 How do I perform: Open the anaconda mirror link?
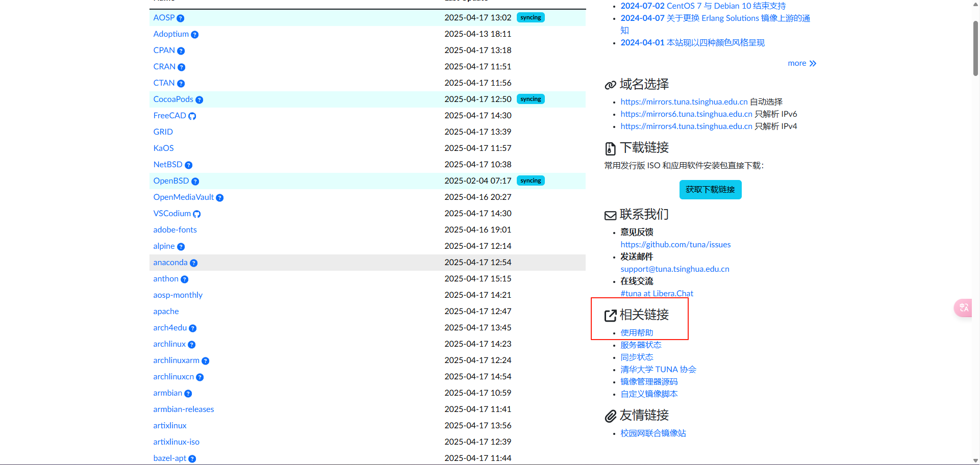coord(170,262)
